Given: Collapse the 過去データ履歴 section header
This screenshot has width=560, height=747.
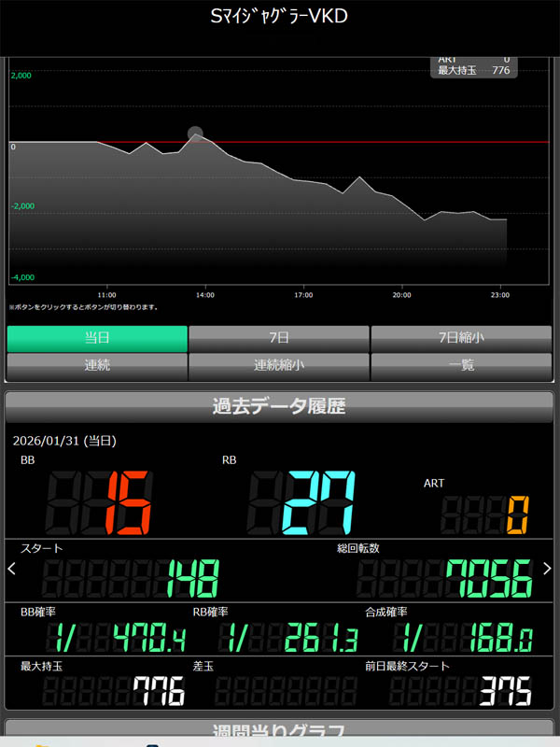Looking at the screenshot, I should (279, 406).
